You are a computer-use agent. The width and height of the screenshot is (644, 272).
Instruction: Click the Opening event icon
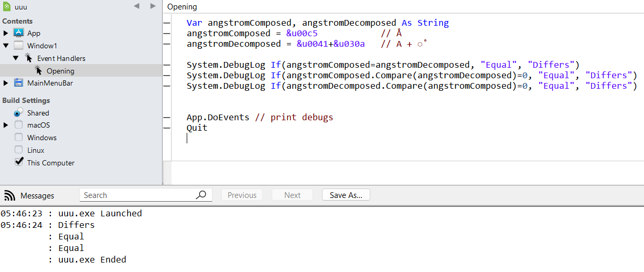pos(38,70)
